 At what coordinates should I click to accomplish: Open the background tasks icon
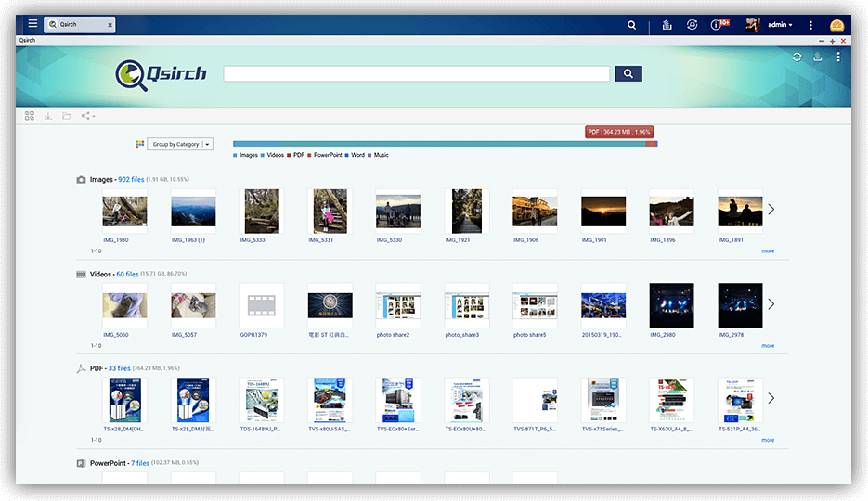point(667,25)
